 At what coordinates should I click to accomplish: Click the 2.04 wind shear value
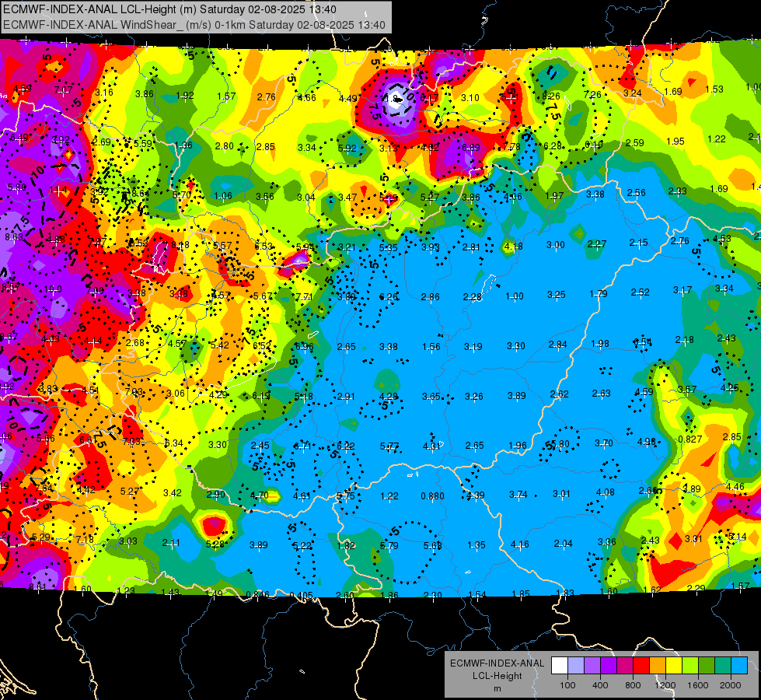[563, 544]
